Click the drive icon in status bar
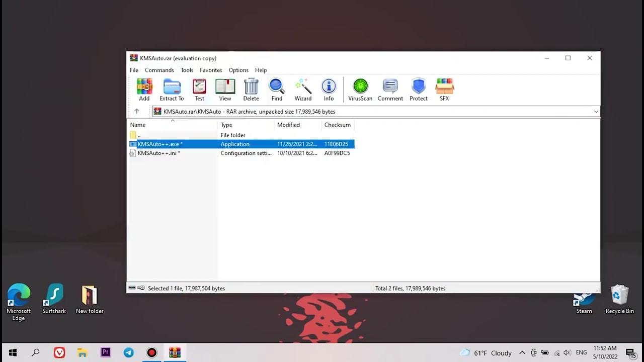The height and width of the screenshot is (362, 644). (x=132, y=288)
